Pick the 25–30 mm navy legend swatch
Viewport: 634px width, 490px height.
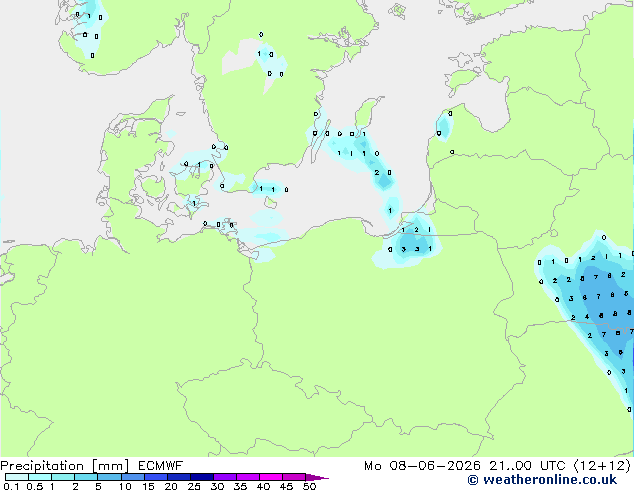202,477
